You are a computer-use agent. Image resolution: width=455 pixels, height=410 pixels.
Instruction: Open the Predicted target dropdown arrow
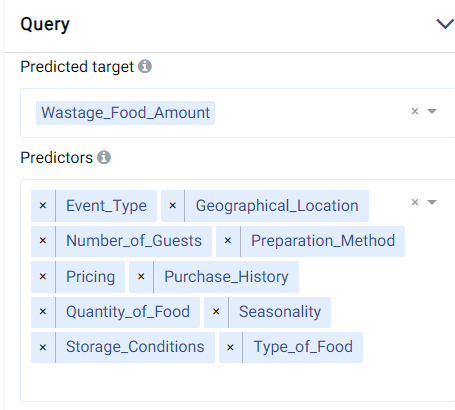click(x=432, y=111)
